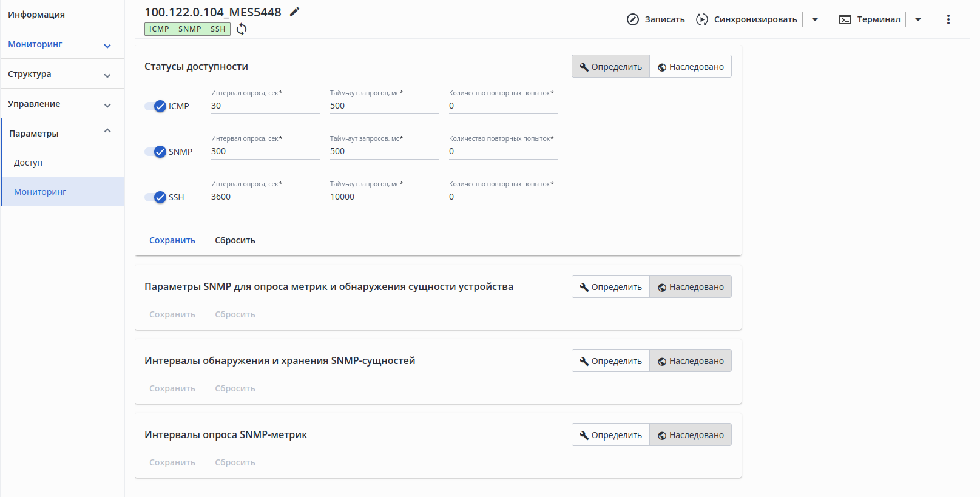Click Сбросить under Статусы доступности

pyautogui.click(x=235, y=240)
